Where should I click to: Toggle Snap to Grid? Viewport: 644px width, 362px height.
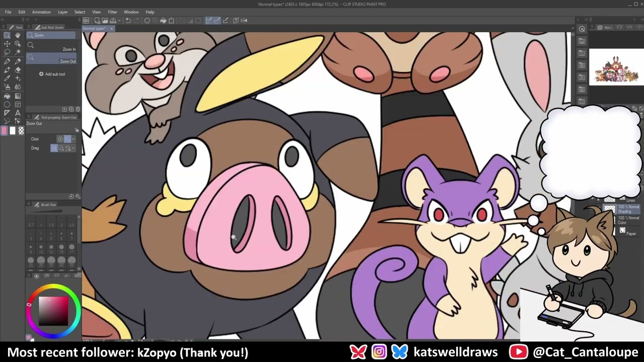pos(225,21)
